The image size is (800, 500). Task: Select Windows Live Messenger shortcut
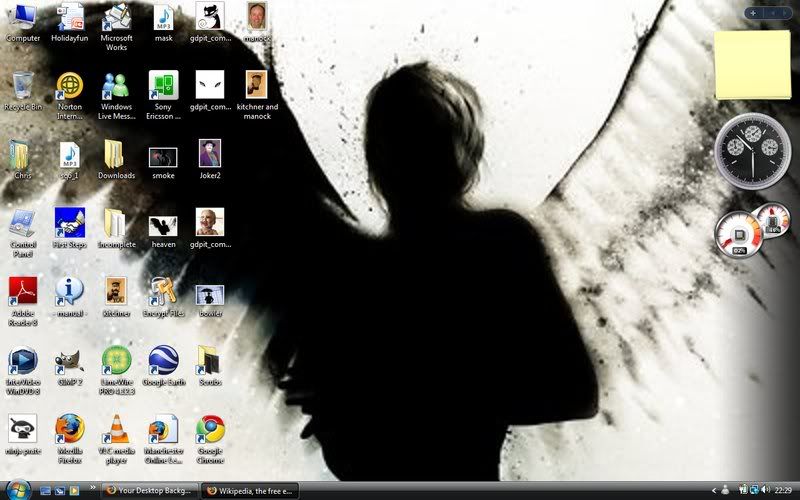click(x=117, y=86)
